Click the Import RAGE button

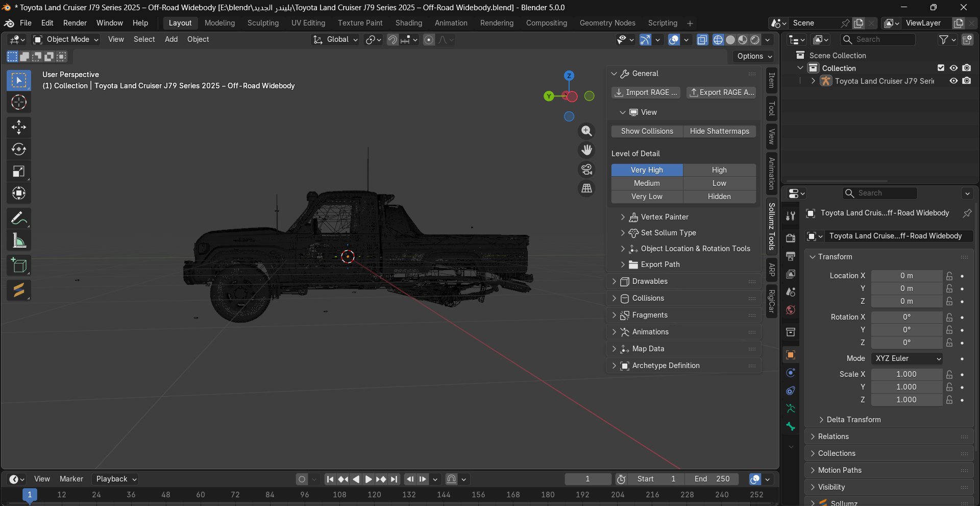pos(646,92)
